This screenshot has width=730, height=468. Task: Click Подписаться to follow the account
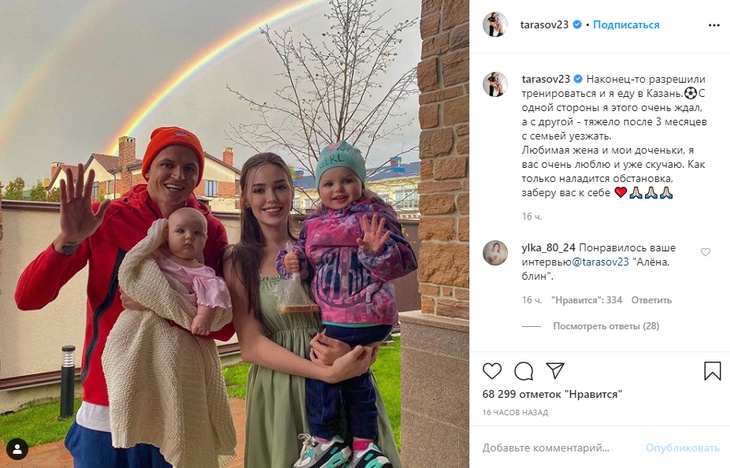click(626, 25)
